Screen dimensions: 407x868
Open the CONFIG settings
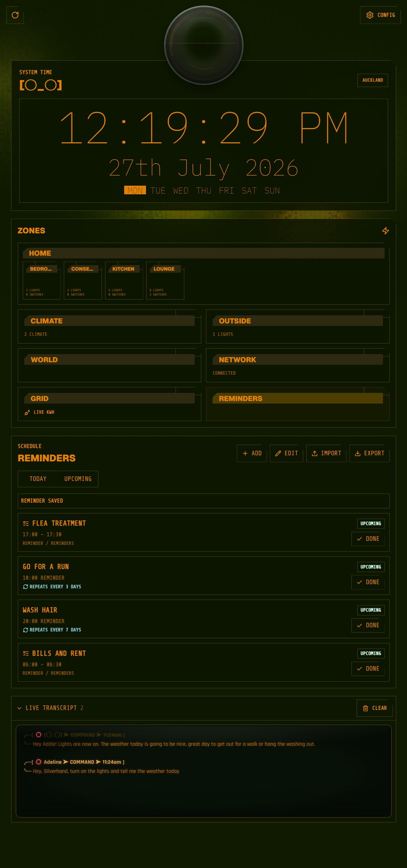pos(380,15)
